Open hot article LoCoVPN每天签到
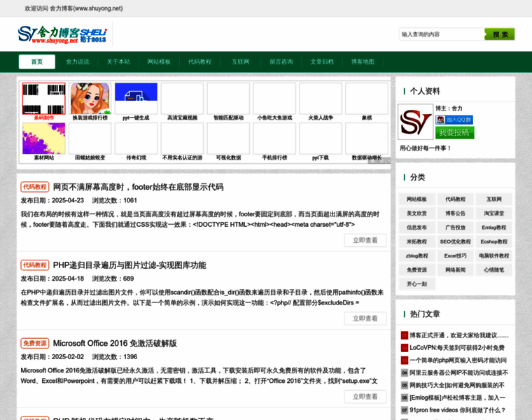 [457, 348]
